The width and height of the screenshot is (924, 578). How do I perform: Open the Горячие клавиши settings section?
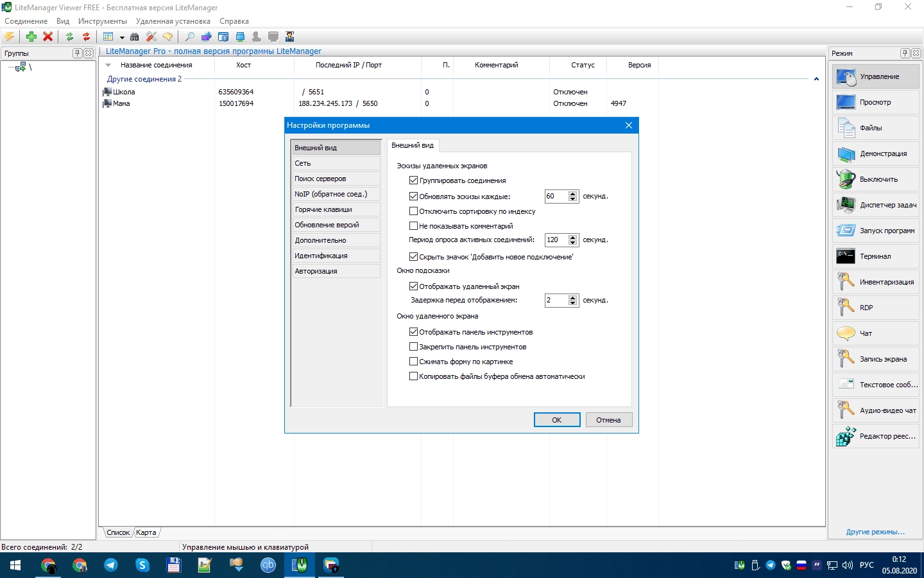click(x=336, y=209)
